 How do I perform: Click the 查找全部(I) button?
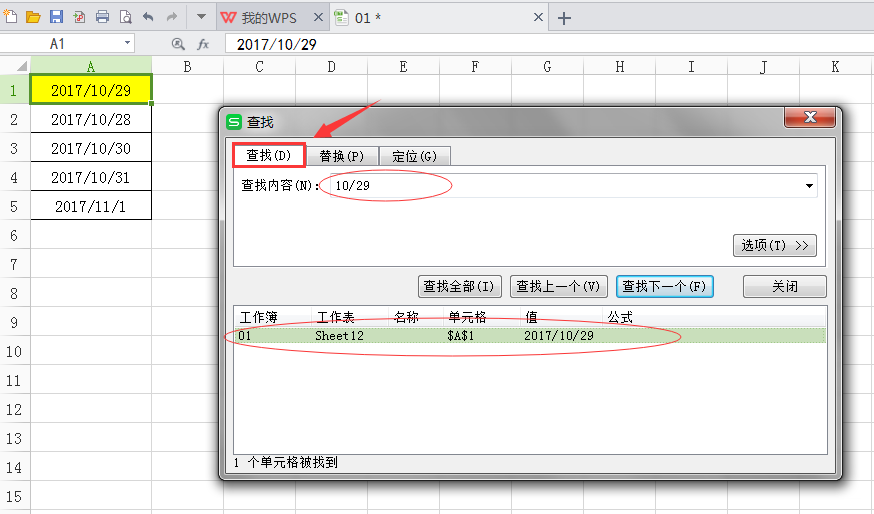(x=459, y=286)
